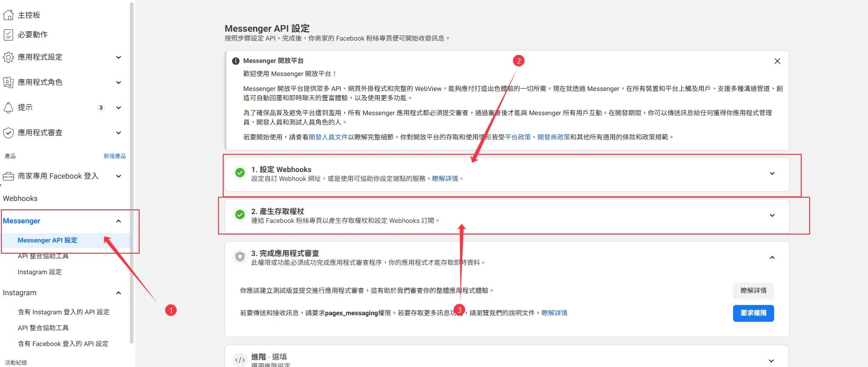This screenshot has width=868, height=367.
Task: Click the 應用程式設定 gear icon
Action: (8, 57)
